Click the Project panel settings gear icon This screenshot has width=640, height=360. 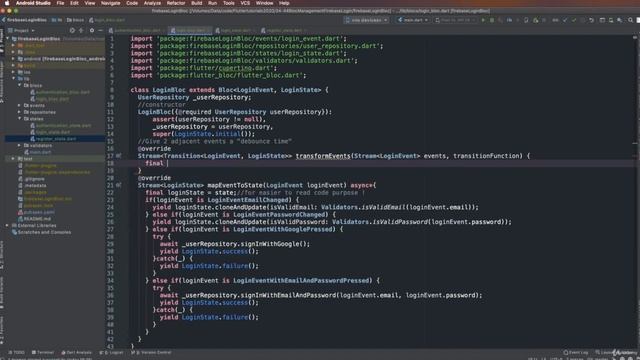[92, 30]
